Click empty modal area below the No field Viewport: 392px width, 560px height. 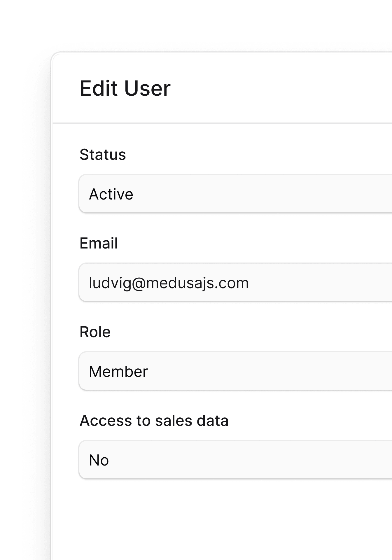pyautogui.click(x=222, y=519)
